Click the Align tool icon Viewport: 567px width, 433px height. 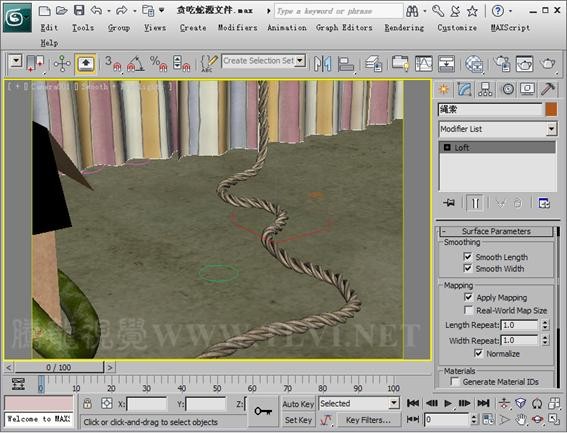[x=346, y=64]
